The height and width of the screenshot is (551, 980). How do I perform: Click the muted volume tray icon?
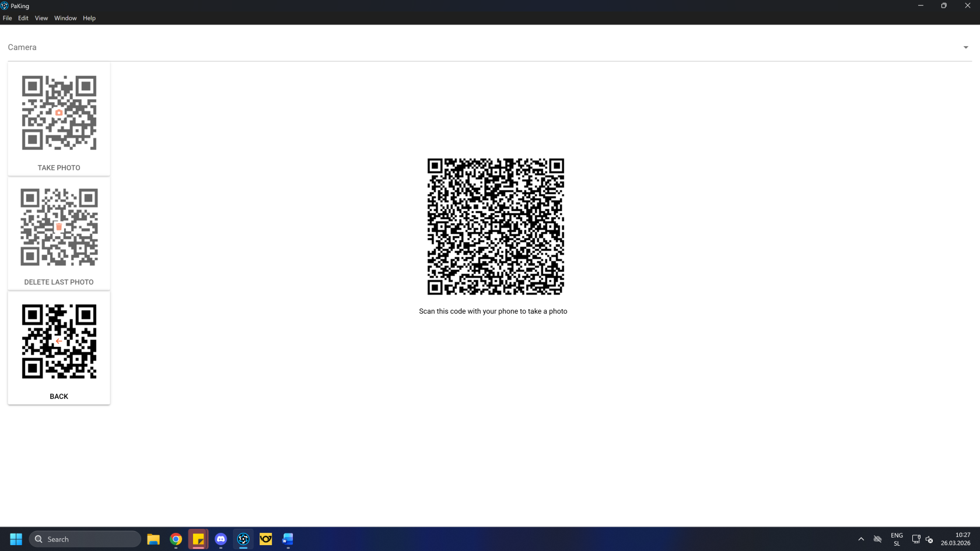coord(929,539)
